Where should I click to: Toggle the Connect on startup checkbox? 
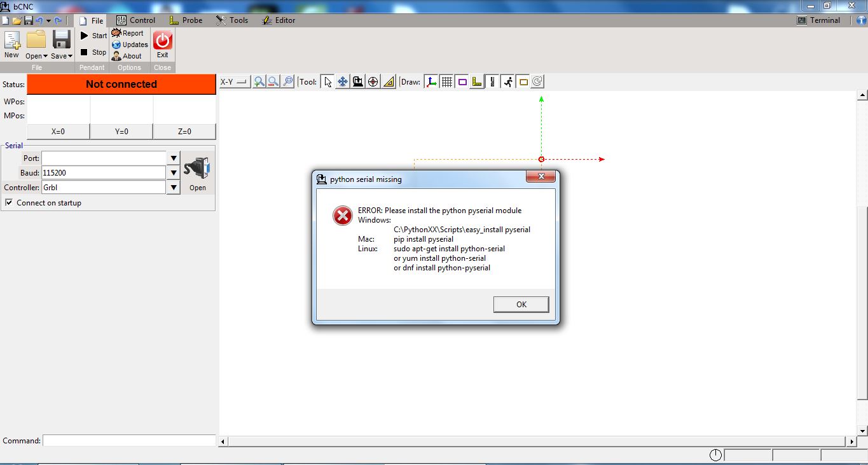(9, 203)
